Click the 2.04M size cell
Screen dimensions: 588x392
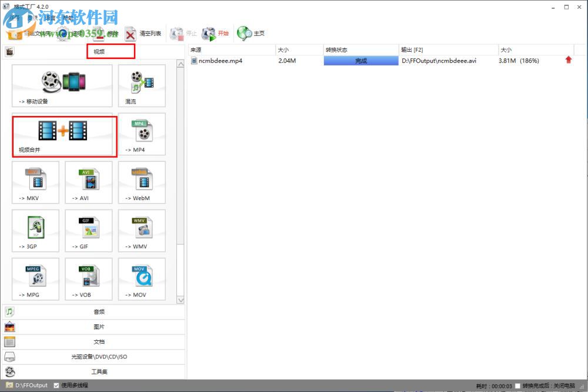point(287,61)
